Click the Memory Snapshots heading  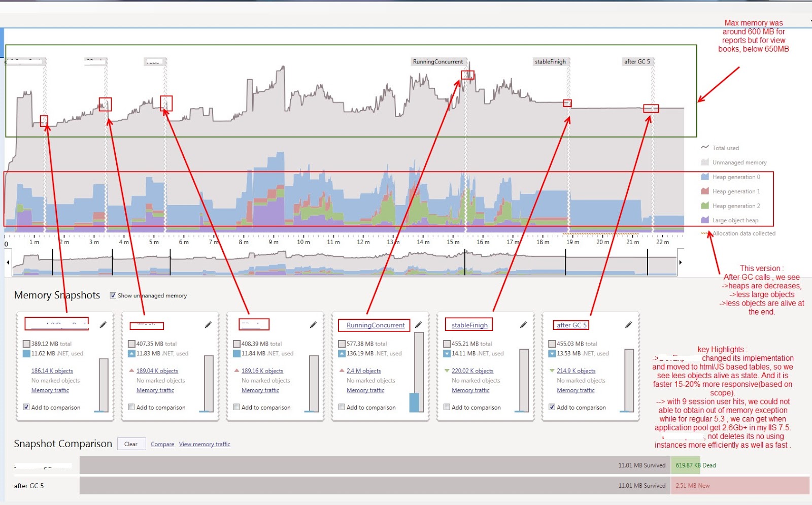pyautogui.click(x=57, y=295)
